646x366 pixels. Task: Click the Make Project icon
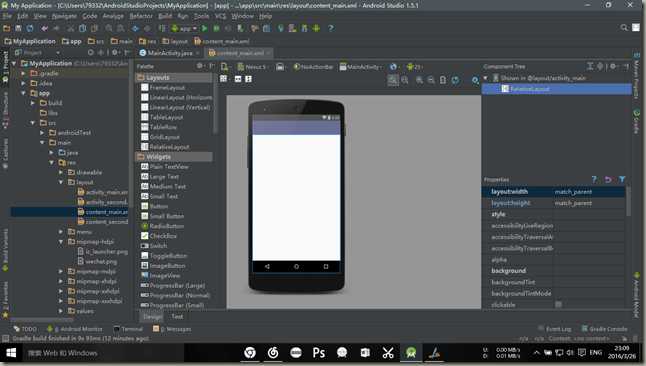(163, 28)
